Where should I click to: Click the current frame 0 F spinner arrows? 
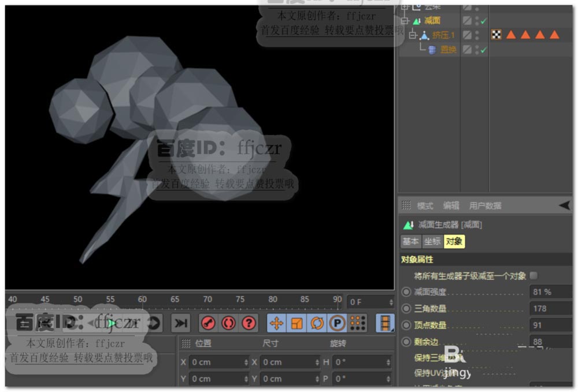click(x=391, y=302)
